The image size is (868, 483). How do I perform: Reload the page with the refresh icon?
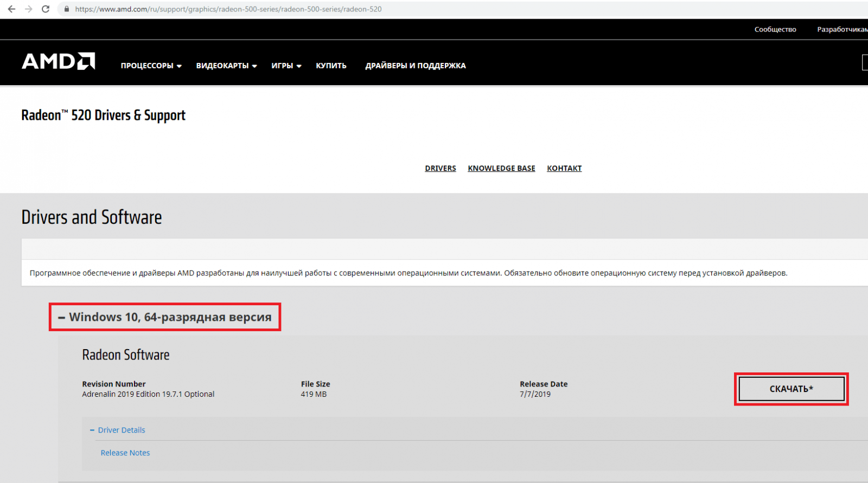46,9
